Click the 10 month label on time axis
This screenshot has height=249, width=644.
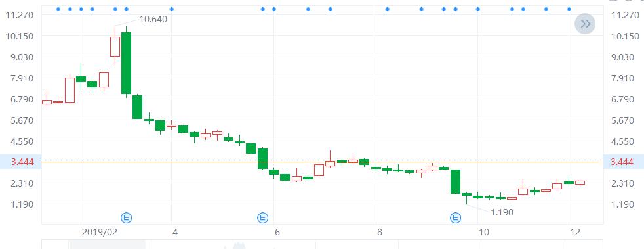coord(484,232)
